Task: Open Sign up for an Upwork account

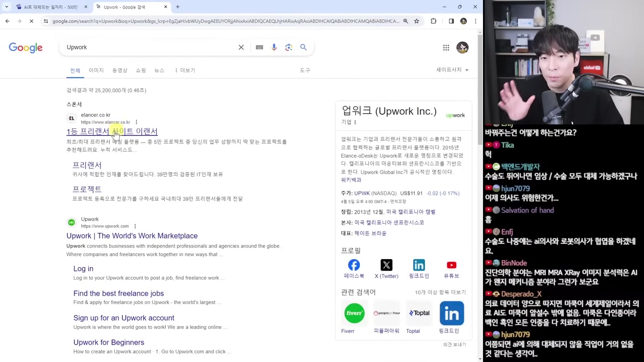Action: point(124,318)
